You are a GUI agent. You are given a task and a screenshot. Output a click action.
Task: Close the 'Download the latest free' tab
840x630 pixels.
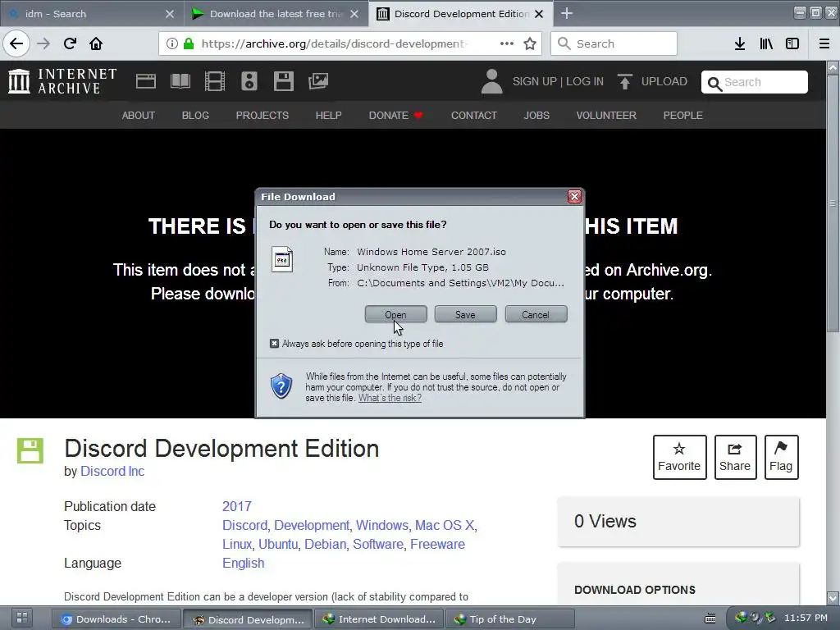pyautogui.click(x=354, y=14)
